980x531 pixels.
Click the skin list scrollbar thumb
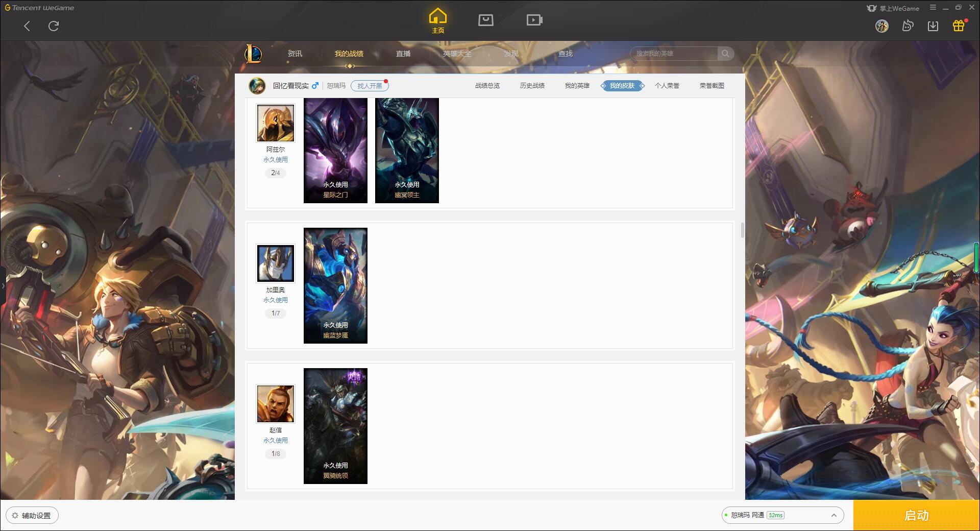[x=742, y=230]
